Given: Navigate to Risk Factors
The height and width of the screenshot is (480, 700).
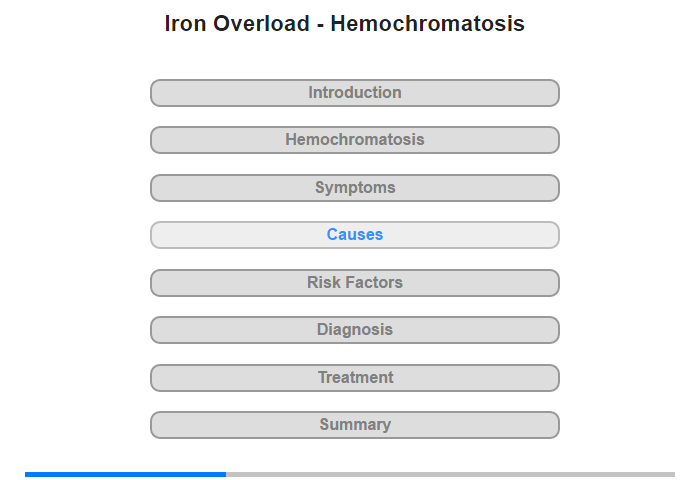Looking at the screenshot, I should coord(355,283).
